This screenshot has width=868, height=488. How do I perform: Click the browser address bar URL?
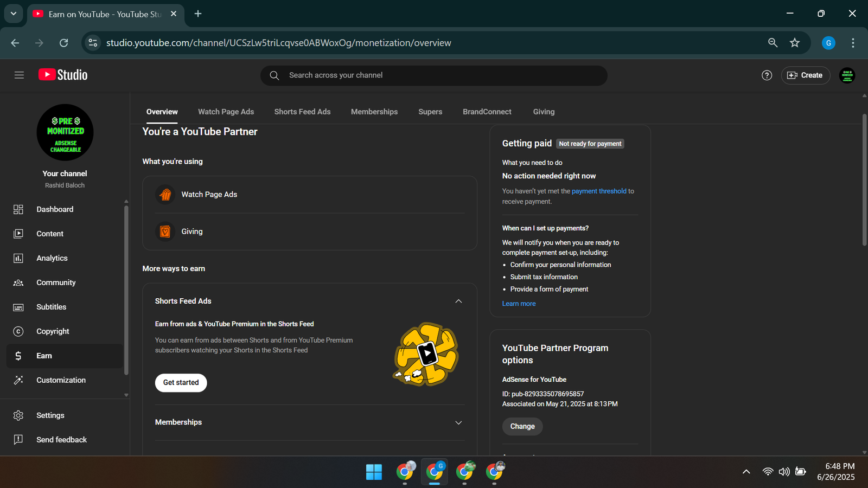click(x=278, y=43)
